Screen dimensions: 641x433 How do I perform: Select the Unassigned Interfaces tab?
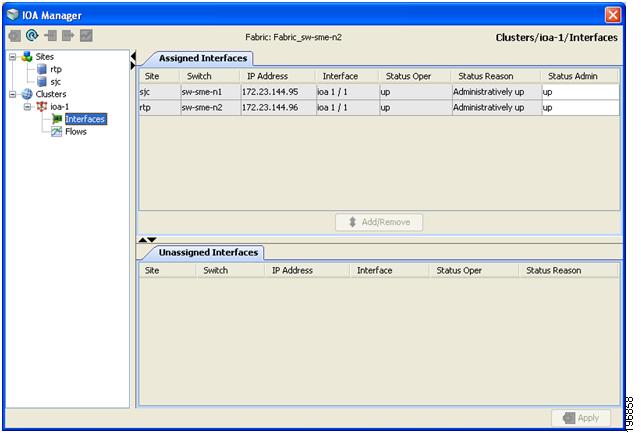[208, 253]
